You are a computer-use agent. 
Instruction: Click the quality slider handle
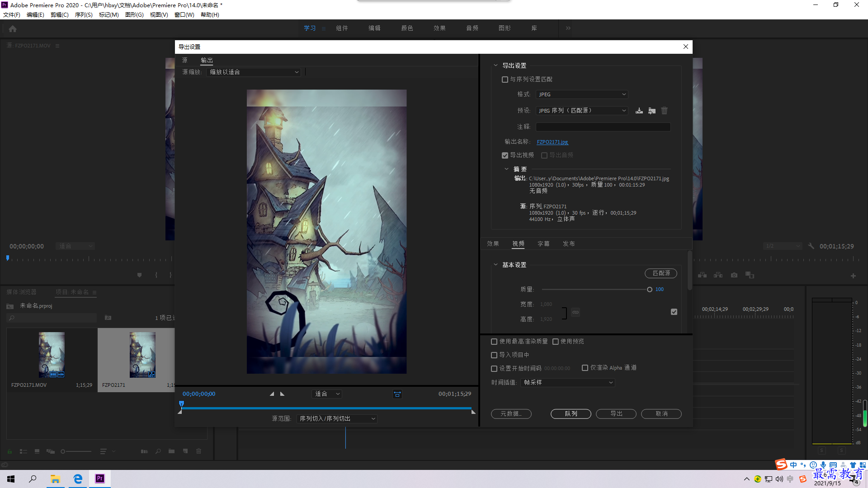coord(650,290)
